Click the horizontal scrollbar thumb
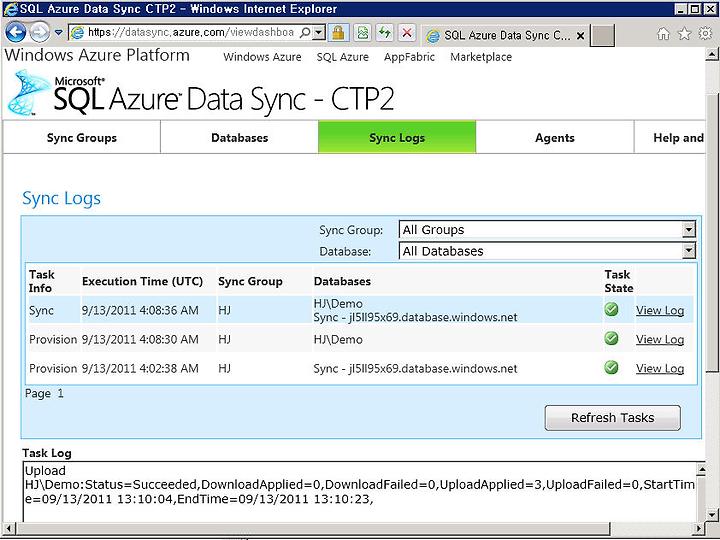This screenshot has height=540, width=720. pos(313,528)
